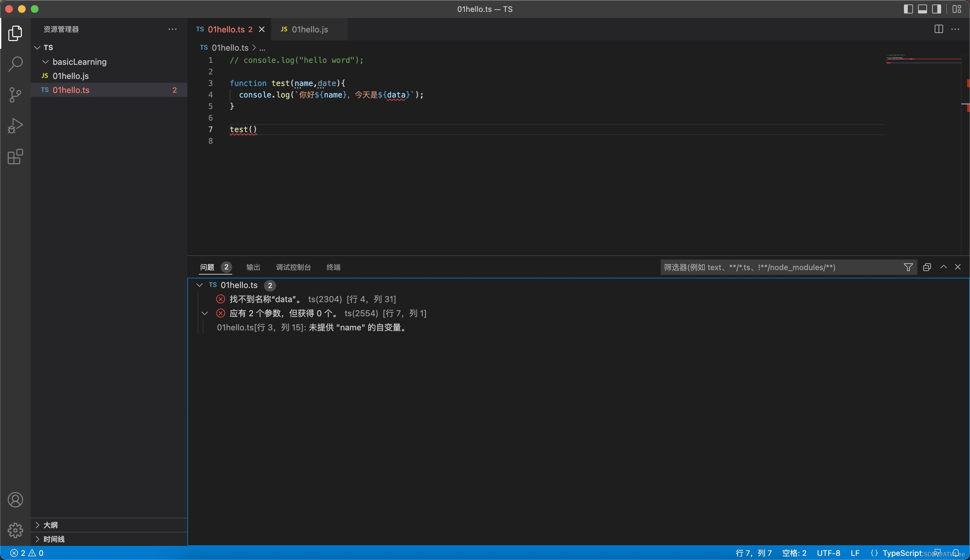Image resolution: width=970 pixels, height=560 pixels.
Task: Open 01hello.ts in the file tree
Action: pos(109,90)
